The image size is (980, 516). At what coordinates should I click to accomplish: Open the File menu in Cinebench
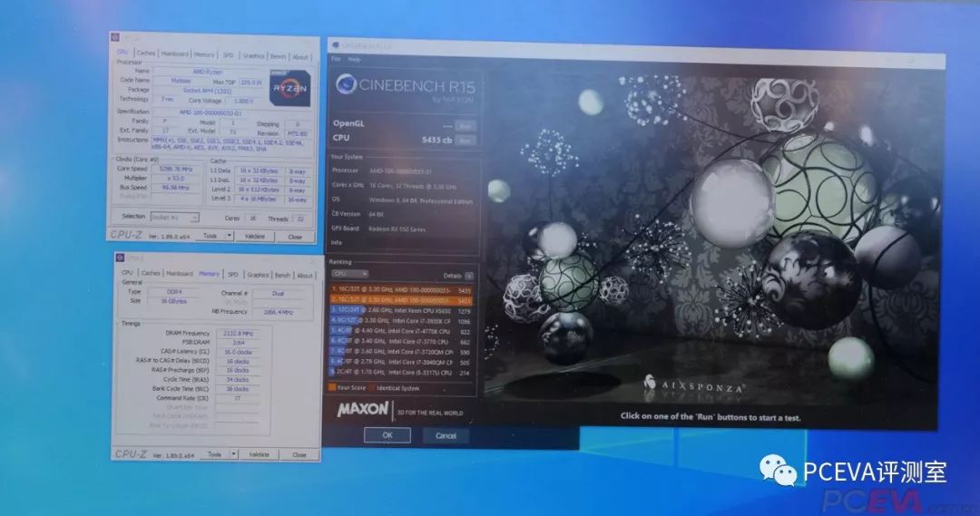tap(336, 59)
